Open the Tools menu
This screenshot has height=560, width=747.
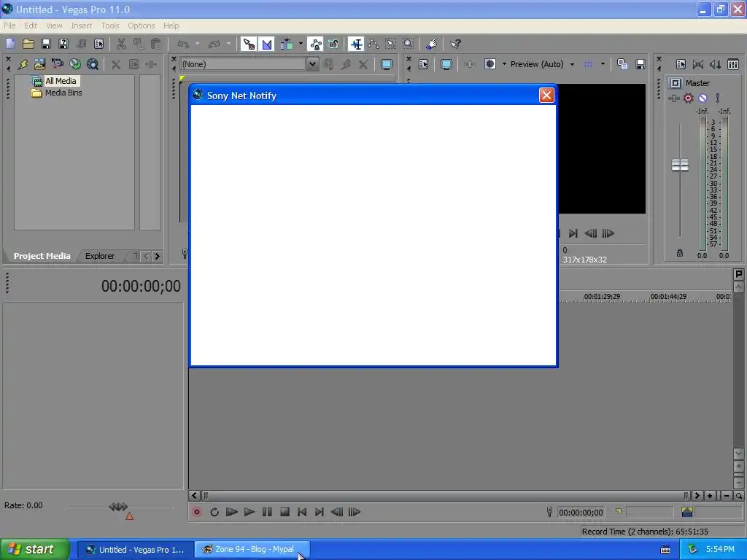tap(110, 26)
